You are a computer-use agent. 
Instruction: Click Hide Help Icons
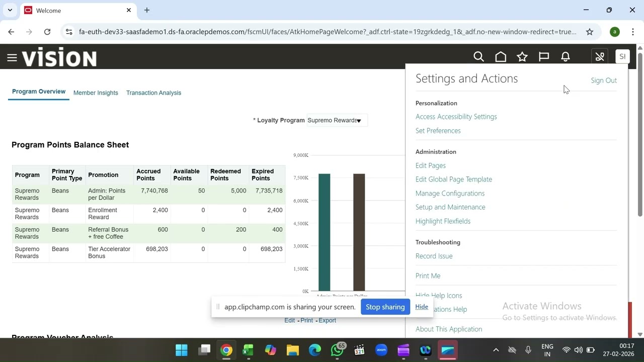(439, 296)
